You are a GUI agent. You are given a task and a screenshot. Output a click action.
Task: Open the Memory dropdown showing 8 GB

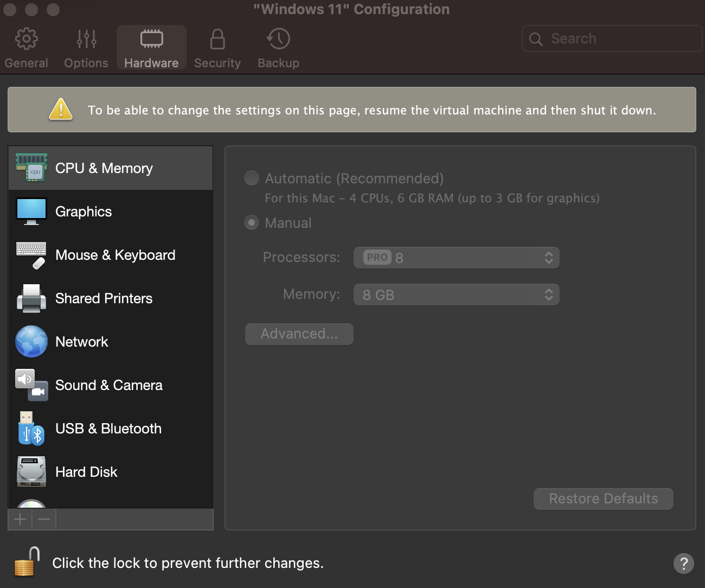pos(457,295)
